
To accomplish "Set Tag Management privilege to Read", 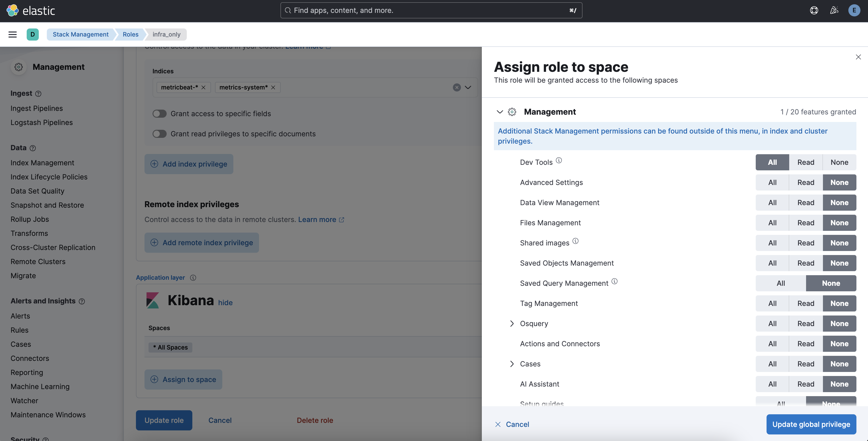I will click(x=806, y=304).
